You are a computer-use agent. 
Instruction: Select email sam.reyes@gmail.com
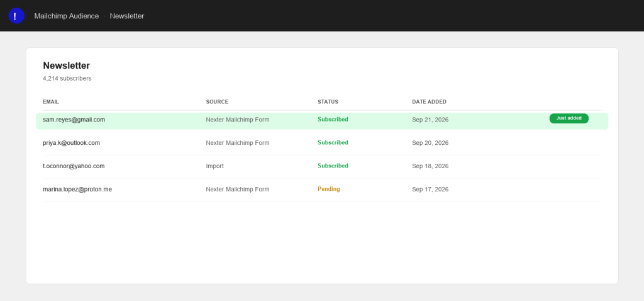tap(74, 120)
